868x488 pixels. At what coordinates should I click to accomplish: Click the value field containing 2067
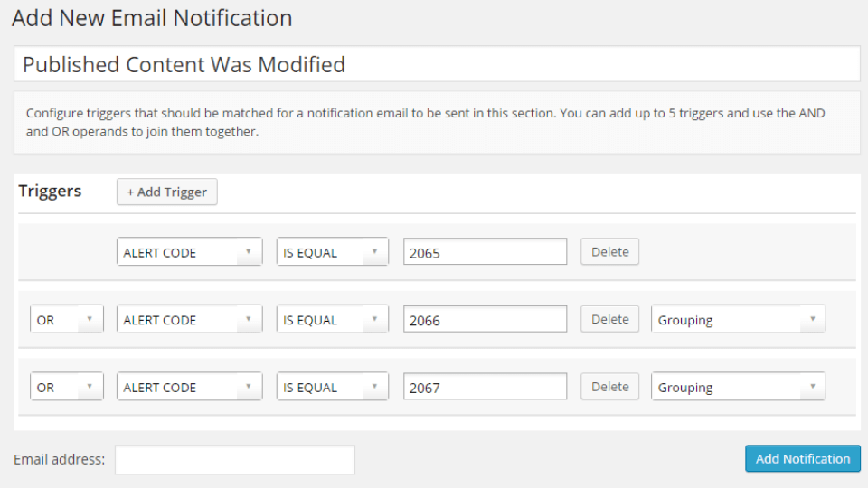[485, 387]
